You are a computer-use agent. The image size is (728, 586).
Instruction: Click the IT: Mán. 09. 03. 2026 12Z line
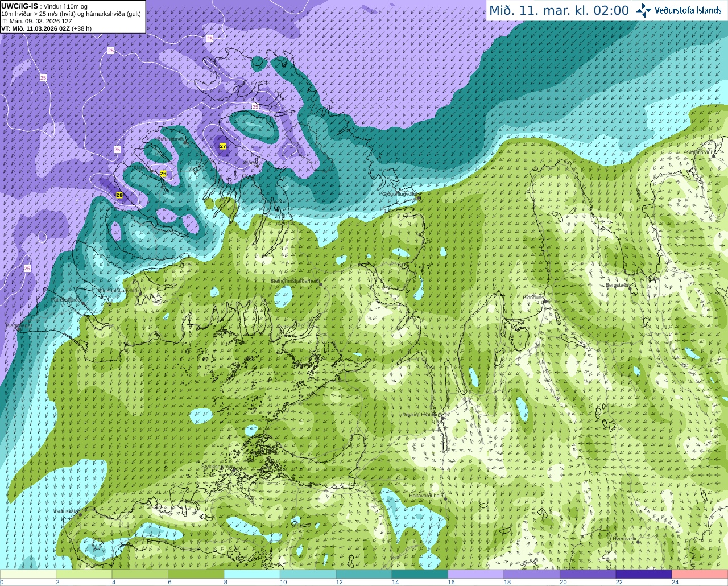click(x=36, y=21)
